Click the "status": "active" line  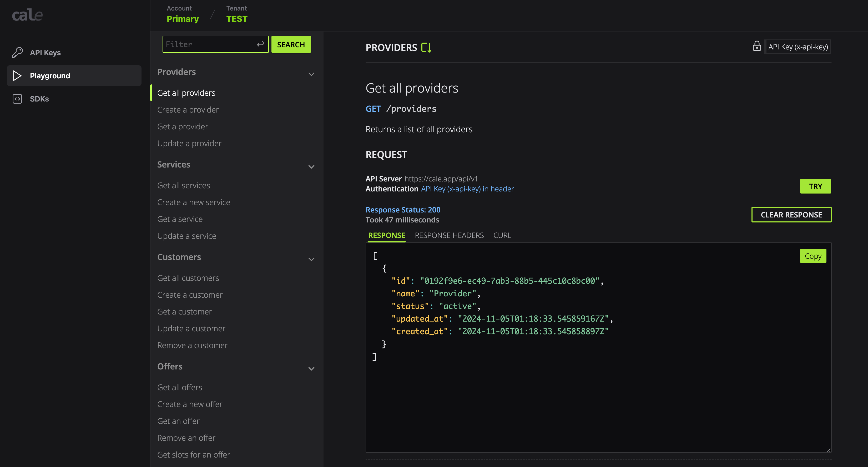point(436,306)
